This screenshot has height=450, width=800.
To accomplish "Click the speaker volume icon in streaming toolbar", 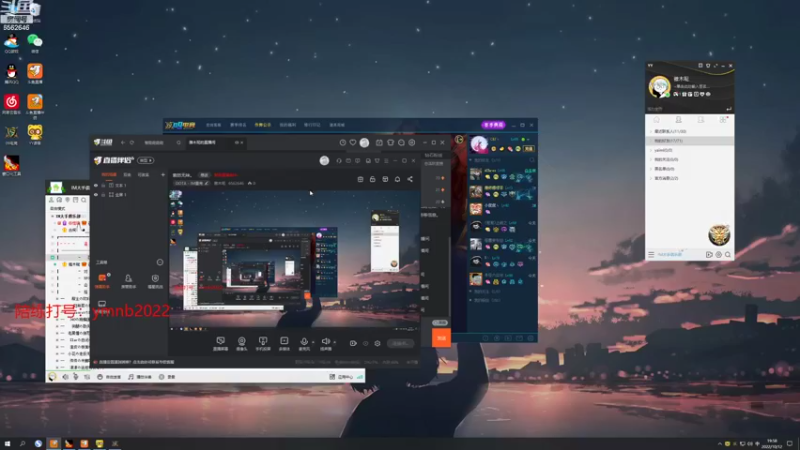I will pyautogui.click(x=326, y=341).
